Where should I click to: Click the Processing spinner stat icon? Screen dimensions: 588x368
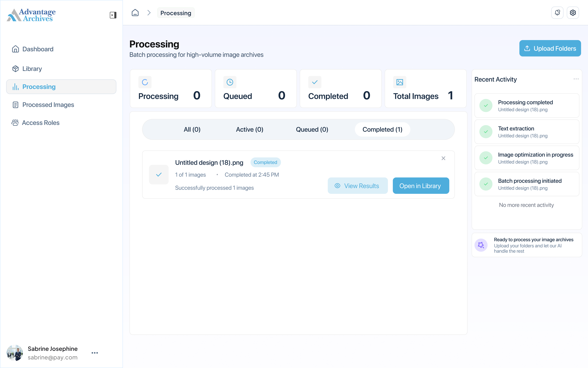click(145, 82)
